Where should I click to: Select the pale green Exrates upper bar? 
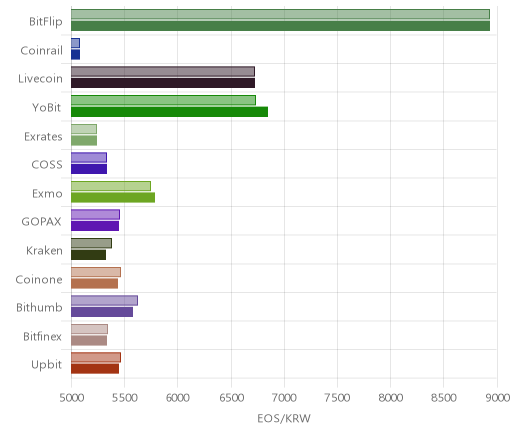pos(84,129)
